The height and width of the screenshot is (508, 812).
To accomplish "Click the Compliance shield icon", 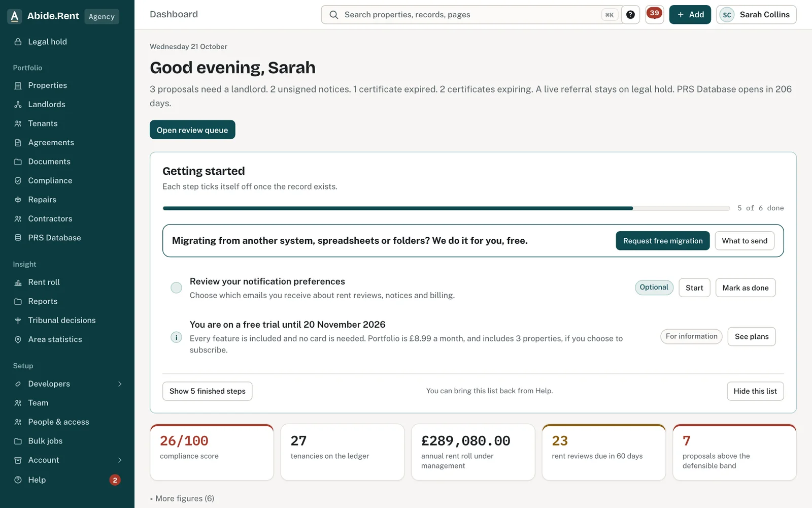I will click(x=18, y=181).
